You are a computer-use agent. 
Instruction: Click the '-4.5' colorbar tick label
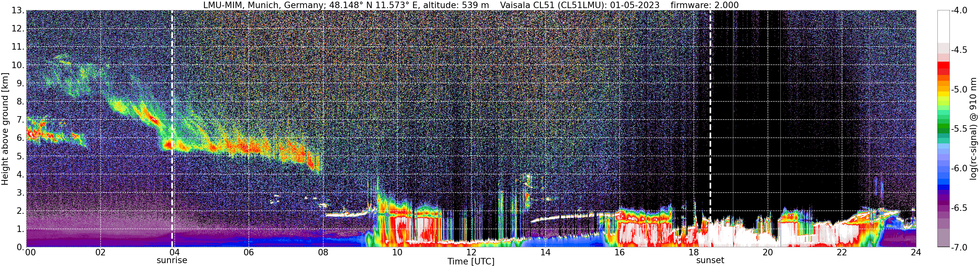tap(959, 50)
